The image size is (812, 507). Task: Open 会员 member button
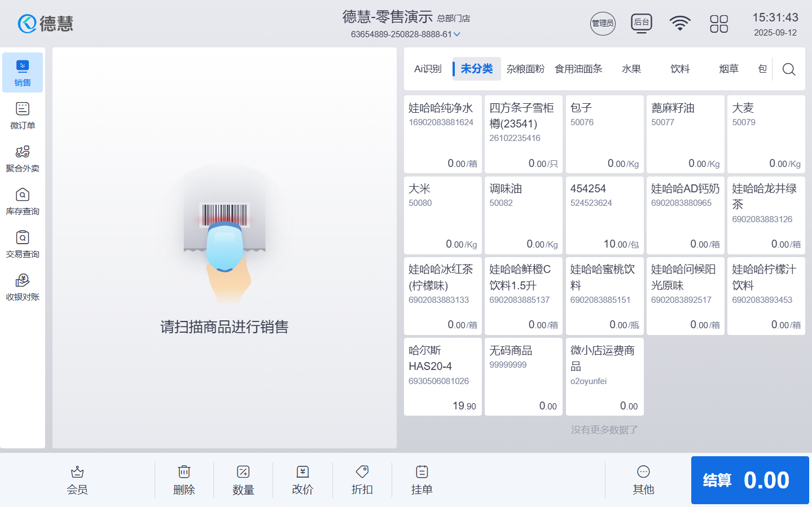click(x=77, y=480)
